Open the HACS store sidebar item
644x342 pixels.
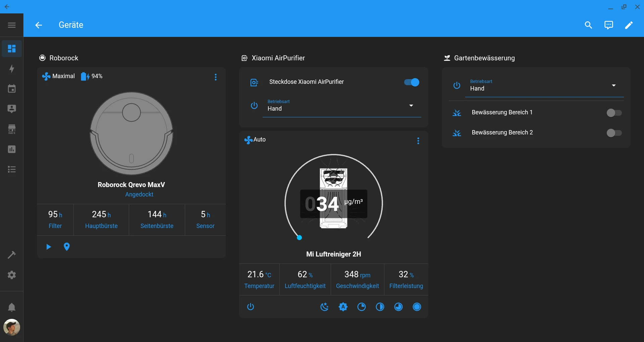[x=12, y=129]
